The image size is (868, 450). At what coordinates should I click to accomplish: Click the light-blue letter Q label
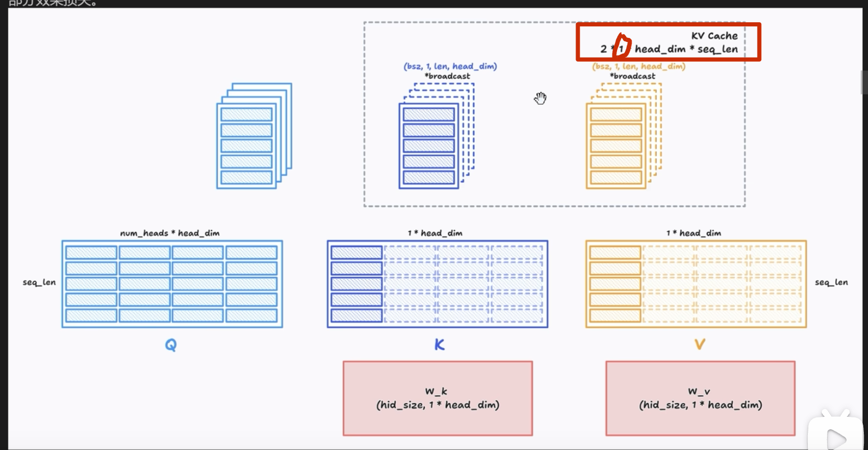(x=171, y=345)
